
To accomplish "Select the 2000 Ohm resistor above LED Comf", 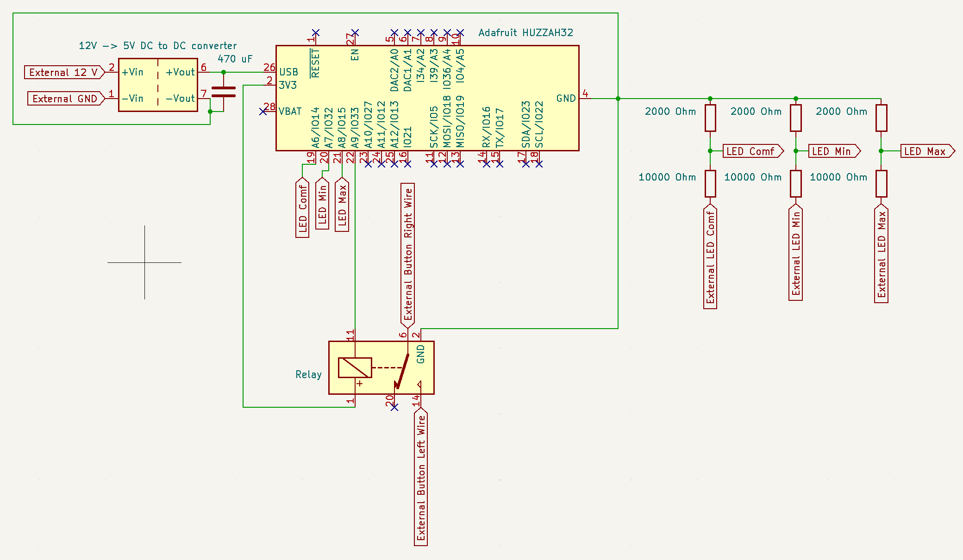I will (x=710, y=118).
